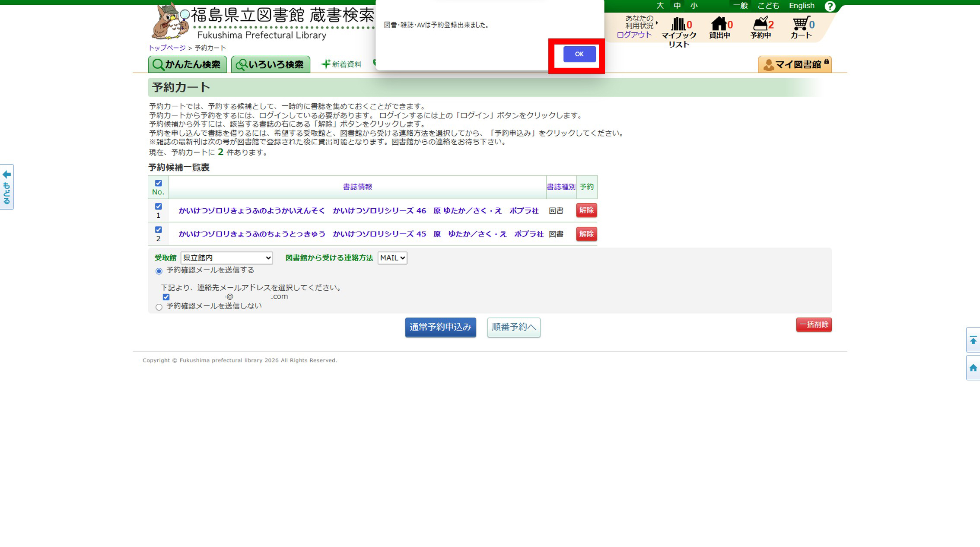Open the My Book List bookshelf icon
Image resolution: width=980 pixels, height=547 pixels.
point(678,24)
